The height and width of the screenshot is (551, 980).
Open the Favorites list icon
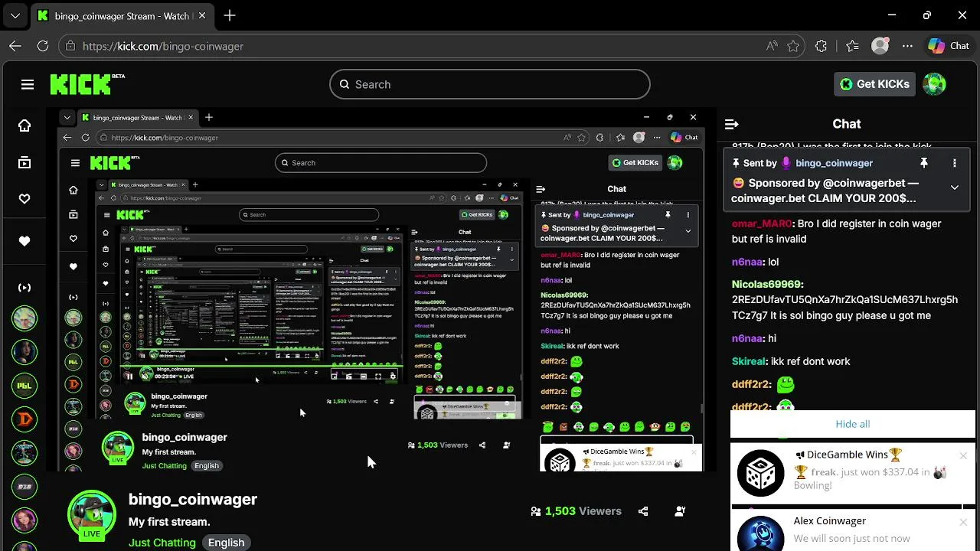point(852,46)
